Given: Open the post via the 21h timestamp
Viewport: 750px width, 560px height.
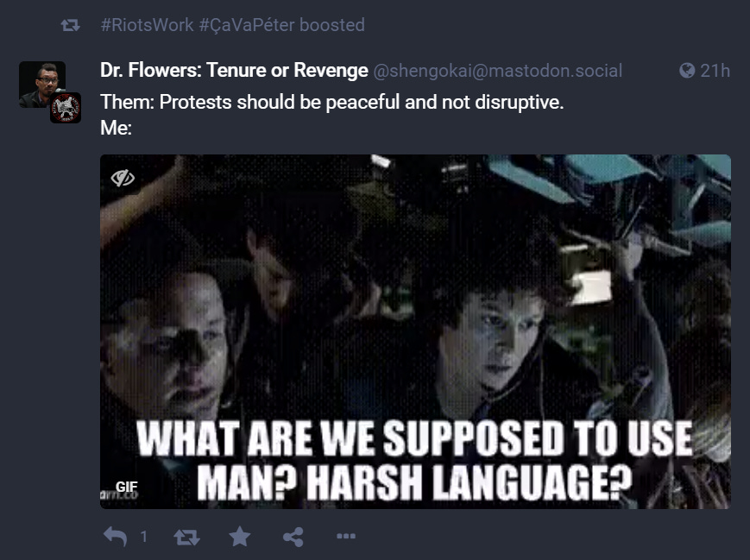Looking at the screenshot, I should (x=715, y=71).
